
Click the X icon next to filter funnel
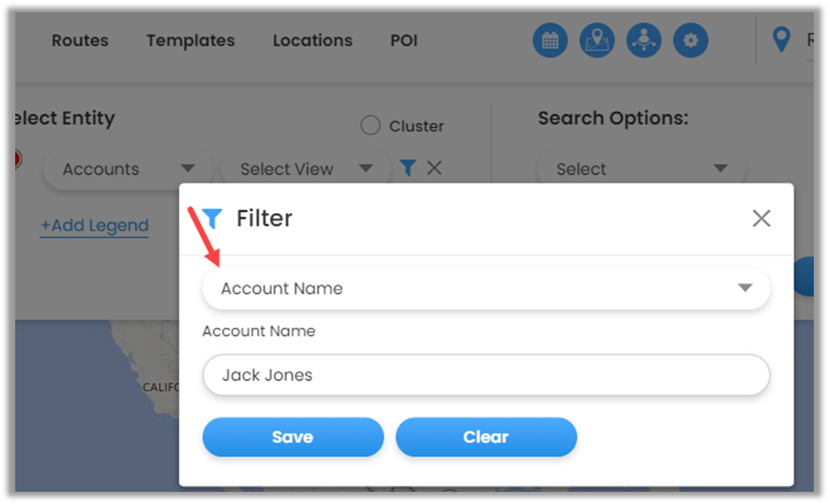tap(434, 168)
